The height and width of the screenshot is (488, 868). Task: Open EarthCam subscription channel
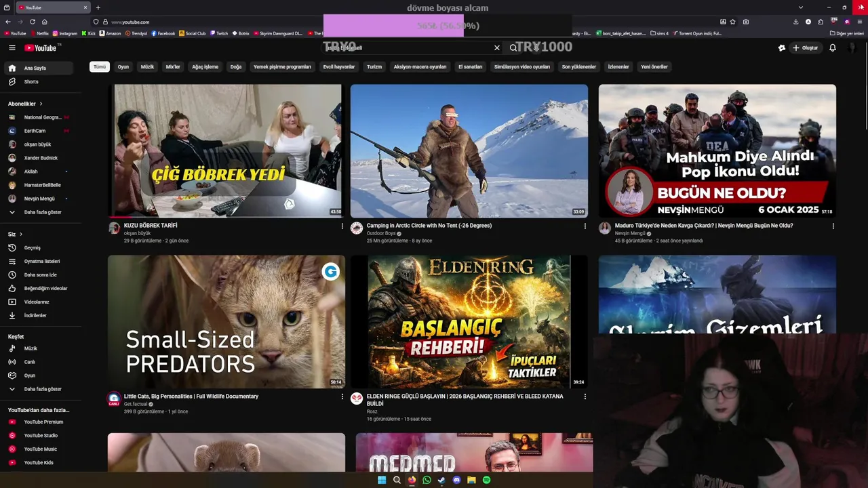click(x=39, y=131)
